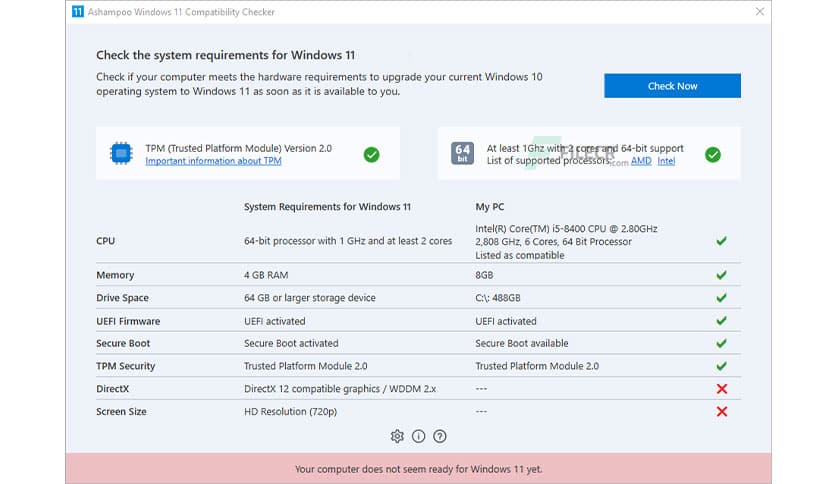The image size is (836, 484).
Task: Click the green checkmark in CPU row
Action: point(721,241)
